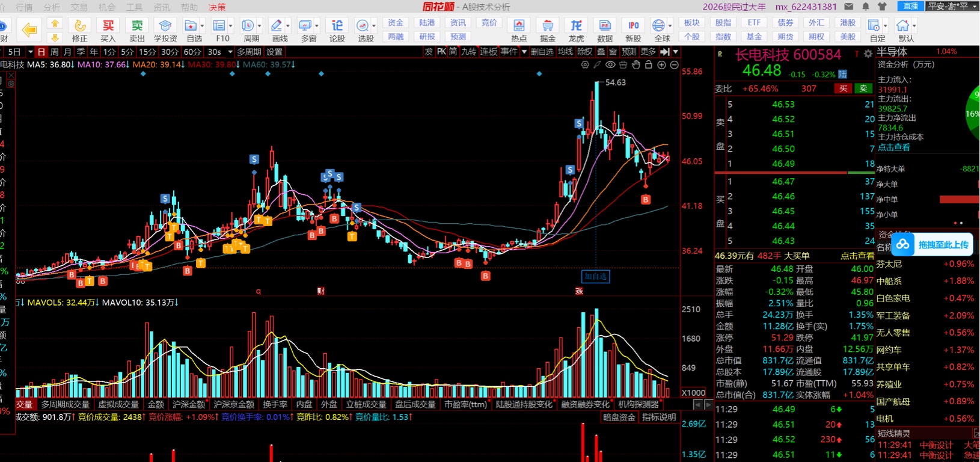Image resolution: width=980 pixels, height=462 pixels.
Task: Open the 决策 menu
Action: pos(217,7)
